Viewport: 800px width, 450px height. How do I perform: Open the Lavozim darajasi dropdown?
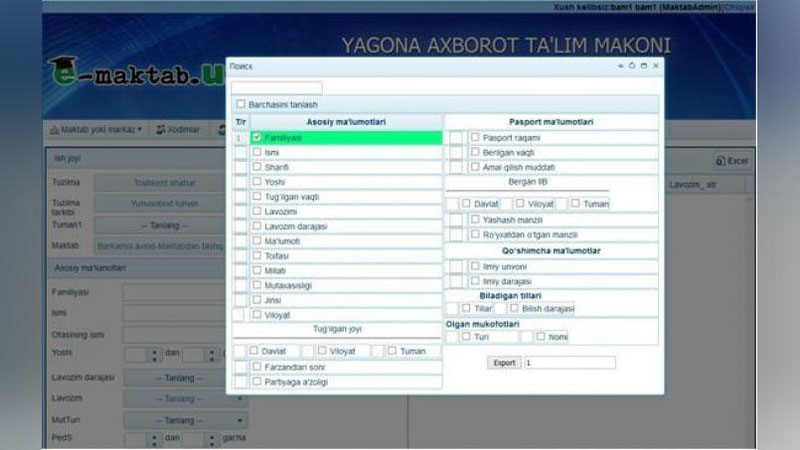(x=173, y=378)
